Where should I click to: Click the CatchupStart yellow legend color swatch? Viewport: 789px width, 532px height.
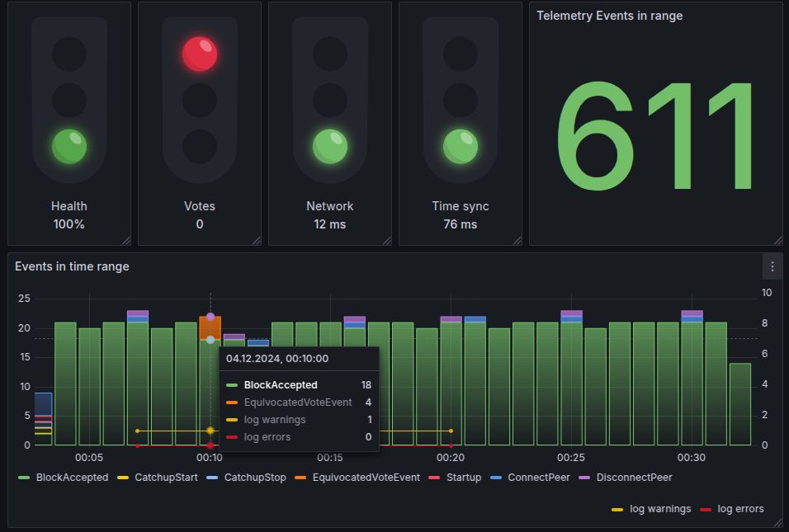[x=123, y=478]
